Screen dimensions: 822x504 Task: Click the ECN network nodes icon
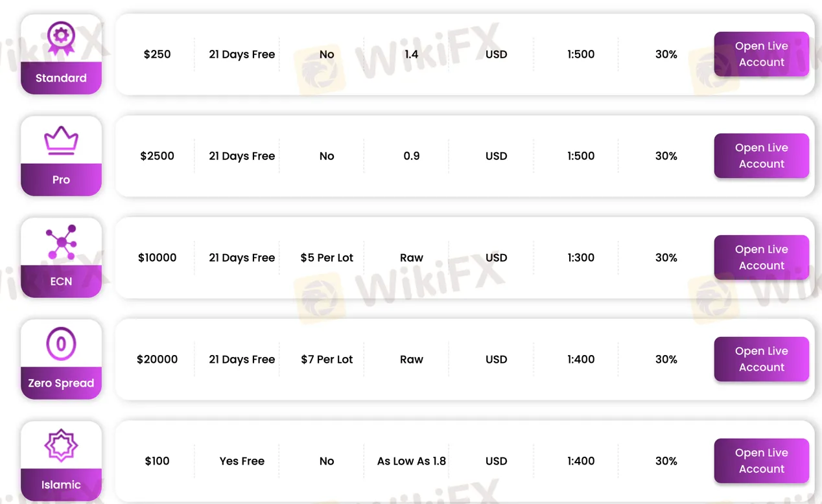click(61, 242)
